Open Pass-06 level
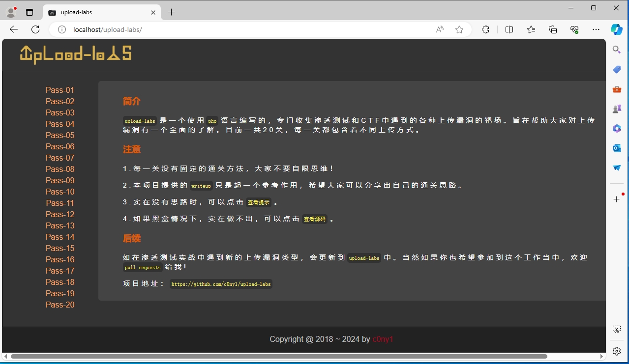Viewport: 629px width, 364px height. 60,146
